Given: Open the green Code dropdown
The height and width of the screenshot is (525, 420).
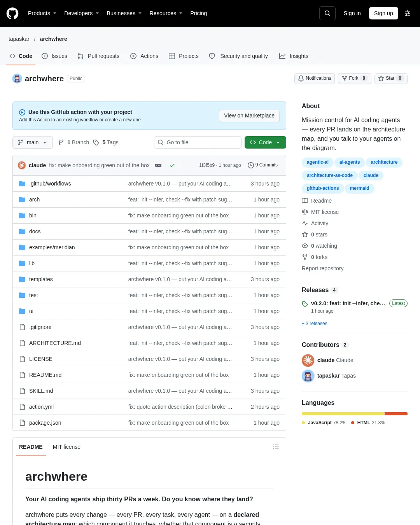Looking at the screenshot, I should click(265, 142).
